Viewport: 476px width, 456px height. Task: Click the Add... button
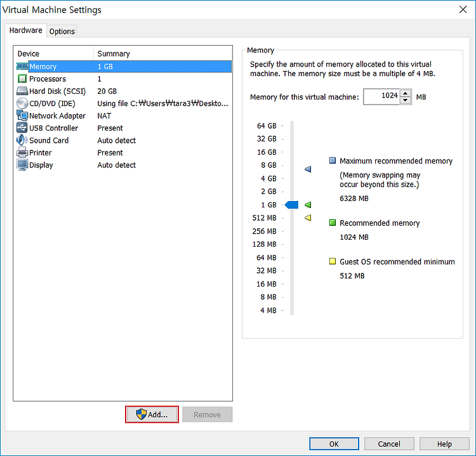tap(152, 414)
